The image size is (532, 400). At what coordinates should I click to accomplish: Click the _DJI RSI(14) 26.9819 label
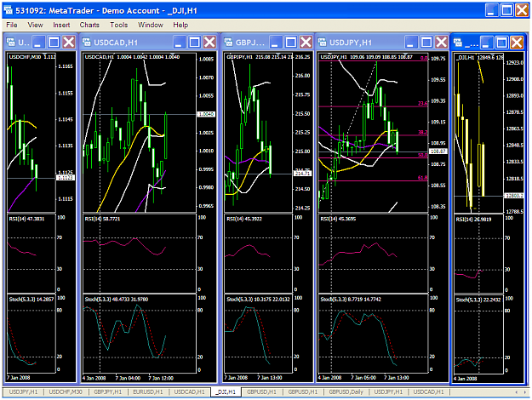pos(473,220)
